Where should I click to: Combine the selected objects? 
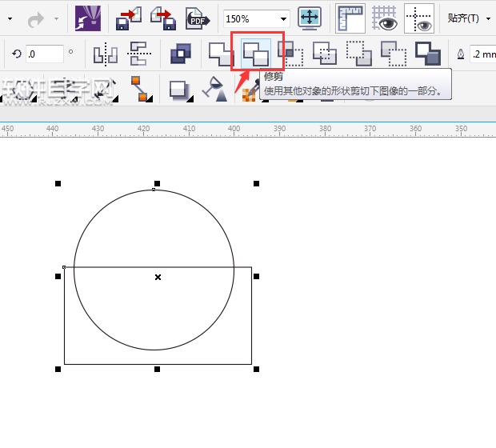click(180, 54)
